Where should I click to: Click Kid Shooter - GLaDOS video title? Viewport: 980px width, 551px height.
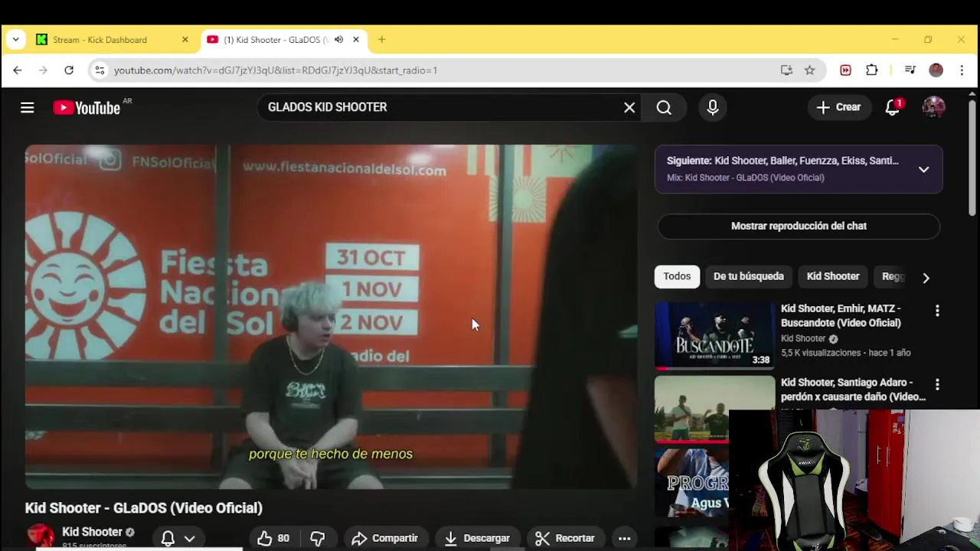coord(144,508)
